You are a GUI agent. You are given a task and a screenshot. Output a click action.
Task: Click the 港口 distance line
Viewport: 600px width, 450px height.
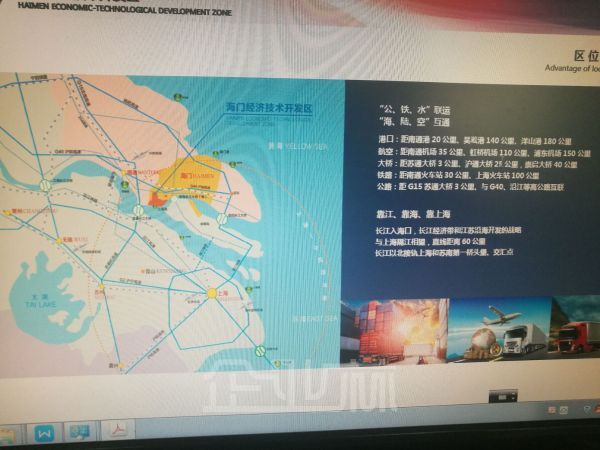coord(474,140)
